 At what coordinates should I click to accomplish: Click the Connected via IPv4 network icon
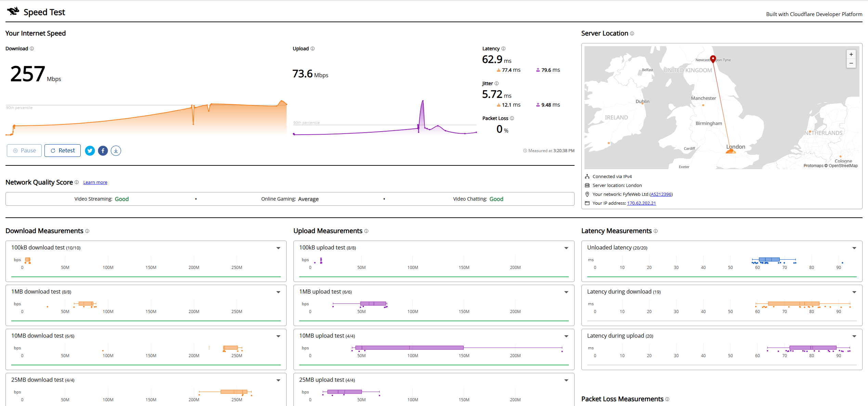pyautogui.click(x=587, y=177)
